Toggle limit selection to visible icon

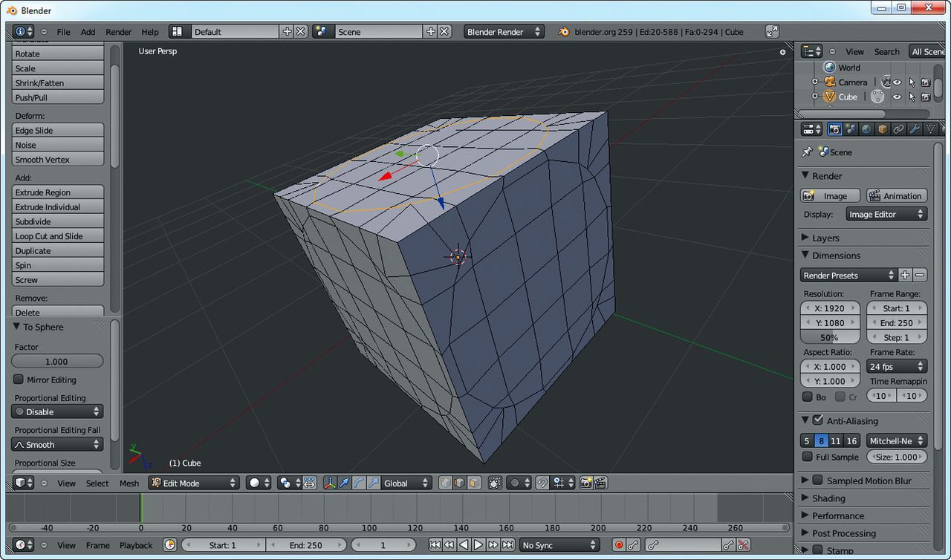[x=495, y=483]
